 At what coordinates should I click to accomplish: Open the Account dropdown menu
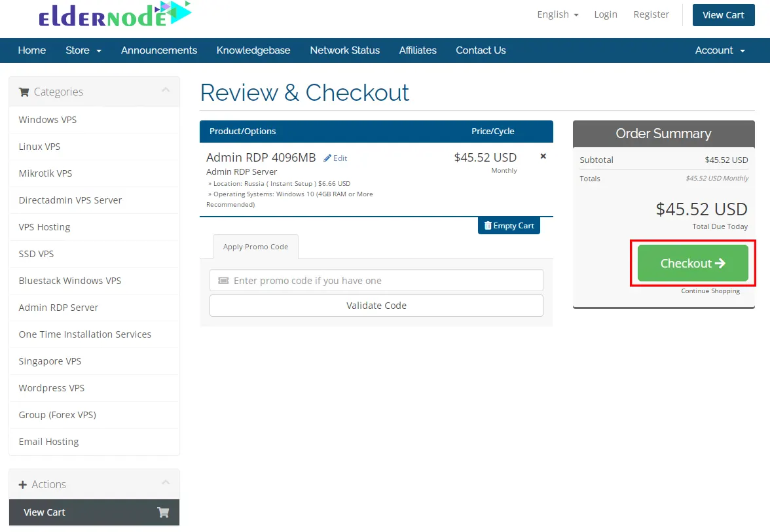(719, 50)
